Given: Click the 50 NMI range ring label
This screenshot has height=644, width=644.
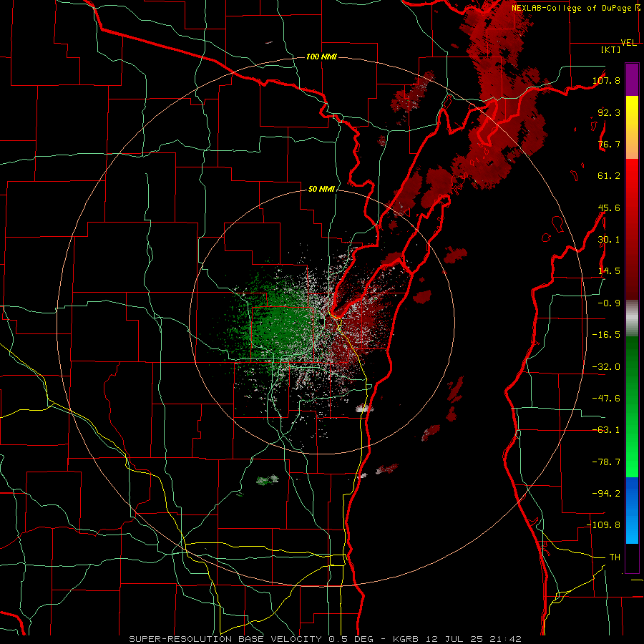Looking at the screenshot, I should 321,189.
